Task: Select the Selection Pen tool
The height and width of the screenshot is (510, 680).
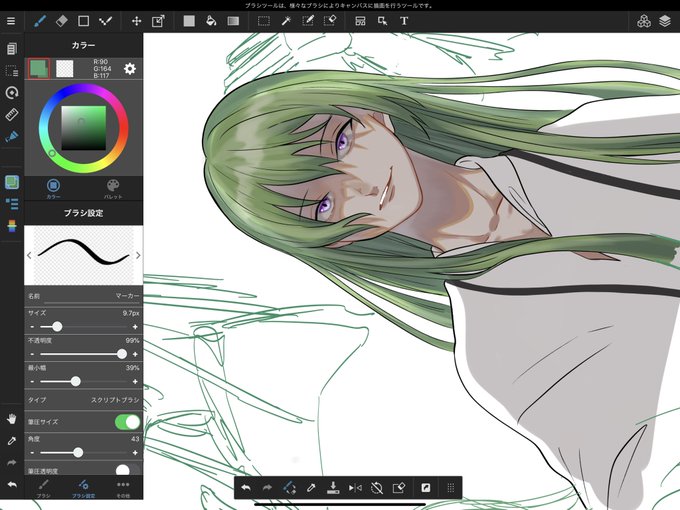Action: click(308, 21)
